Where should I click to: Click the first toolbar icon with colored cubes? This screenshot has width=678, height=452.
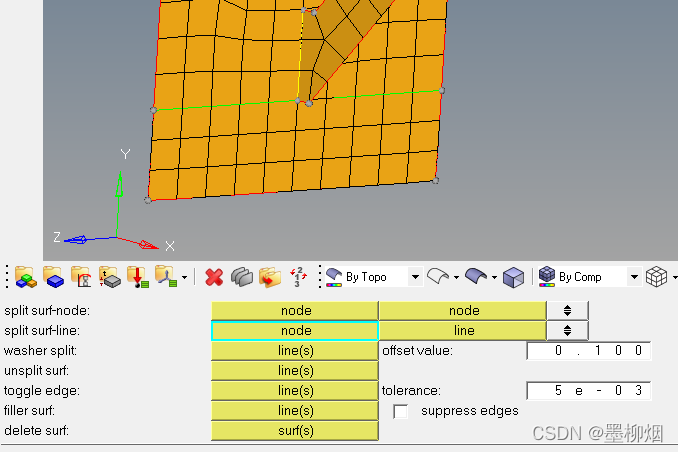point(25,277)
